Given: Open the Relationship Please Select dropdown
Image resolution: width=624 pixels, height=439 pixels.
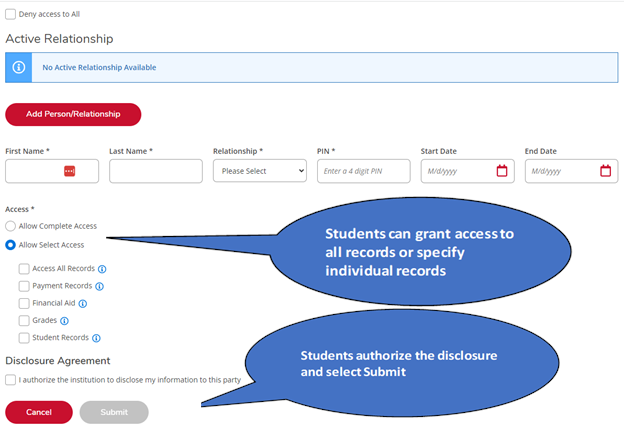Looking at the screenshot, I should (260, 171).
